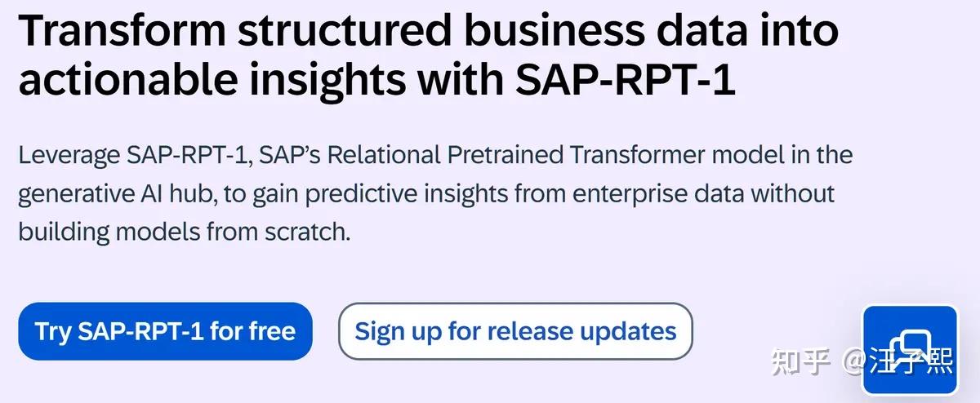980x403 pixels.
Task: Click the Zhihu 知乎 watermark logo
Action: (801, 361)
